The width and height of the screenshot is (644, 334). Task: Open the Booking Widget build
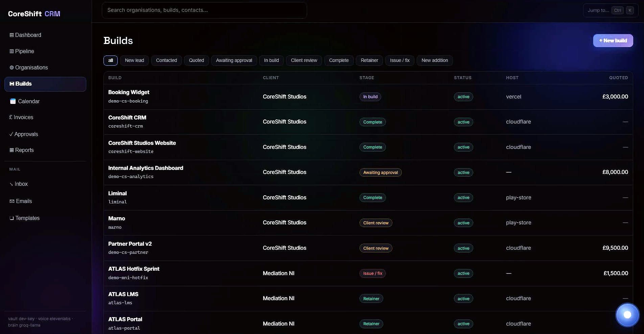coord(368,97)
